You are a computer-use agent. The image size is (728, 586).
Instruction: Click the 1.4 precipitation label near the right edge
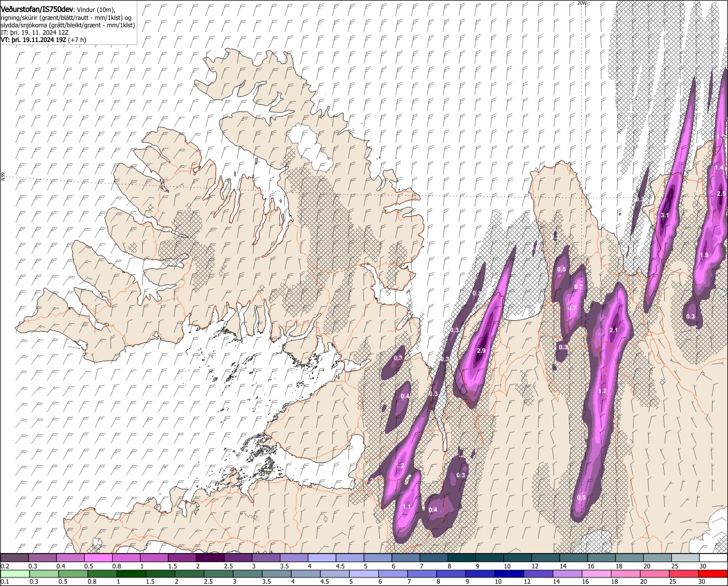pos(719,168)
